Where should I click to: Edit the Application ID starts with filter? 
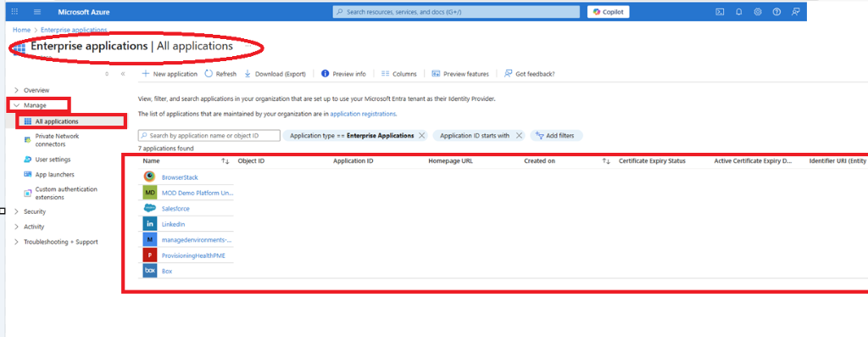pos(475,135)
